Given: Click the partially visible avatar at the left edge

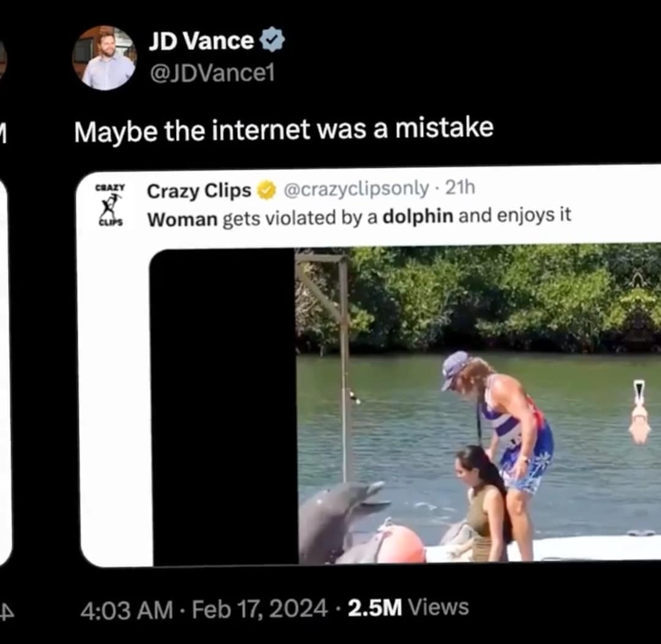Looking at the screenshot, I should [2, 59].
